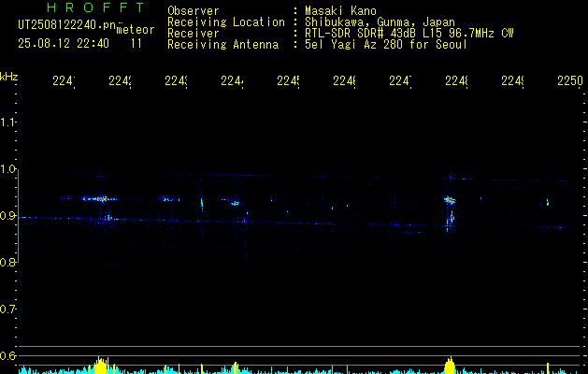Select the observer name Masaki Kano
The image size is (588, 374).
click(x=340, y=11)
